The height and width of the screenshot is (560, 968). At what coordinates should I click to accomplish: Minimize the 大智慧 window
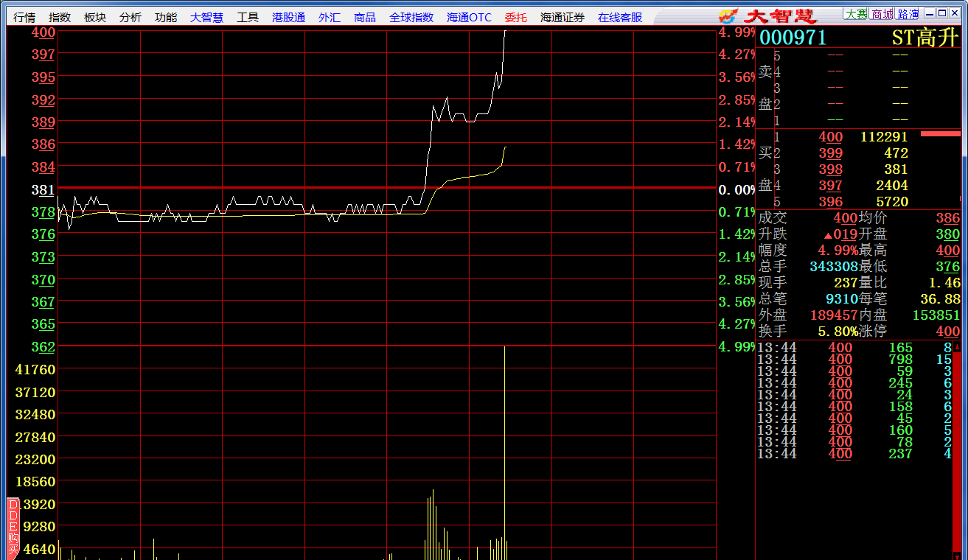(929, 13)
